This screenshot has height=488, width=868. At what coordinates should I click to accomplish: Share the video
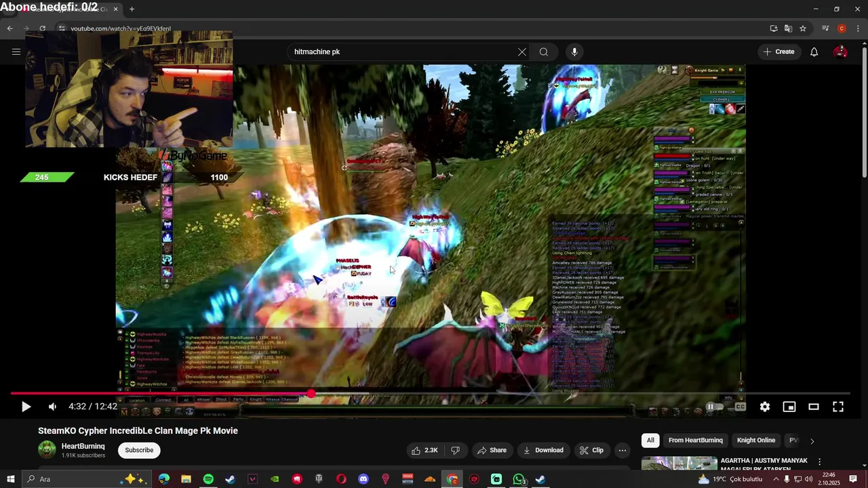coord(492,450)
